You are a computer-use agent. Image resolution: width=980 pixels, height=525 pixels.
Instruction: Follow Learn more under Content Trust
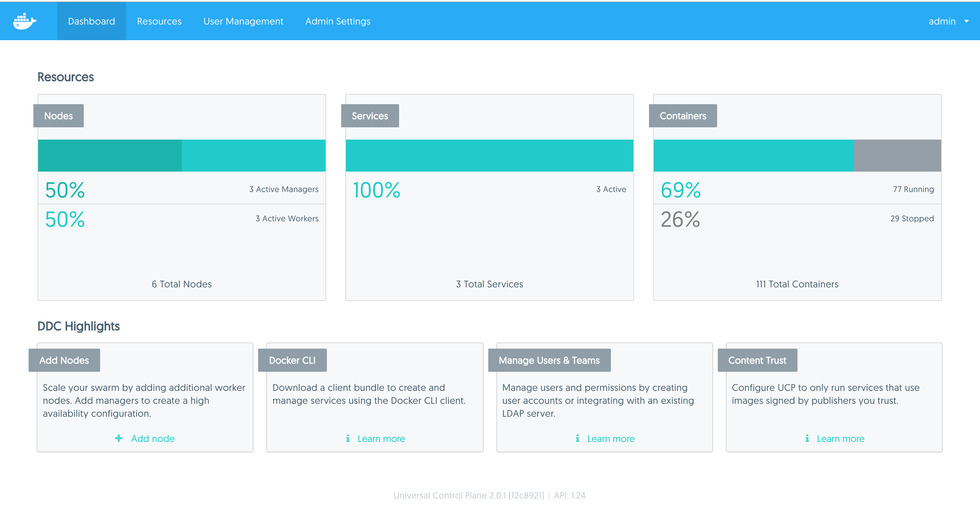[840, 438]
